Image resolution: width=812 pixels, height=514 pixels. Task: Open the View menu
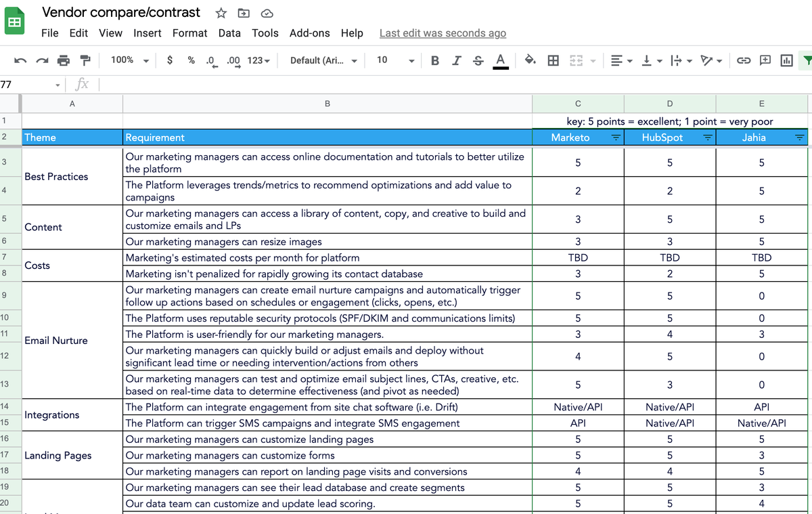tap(110, 33)
